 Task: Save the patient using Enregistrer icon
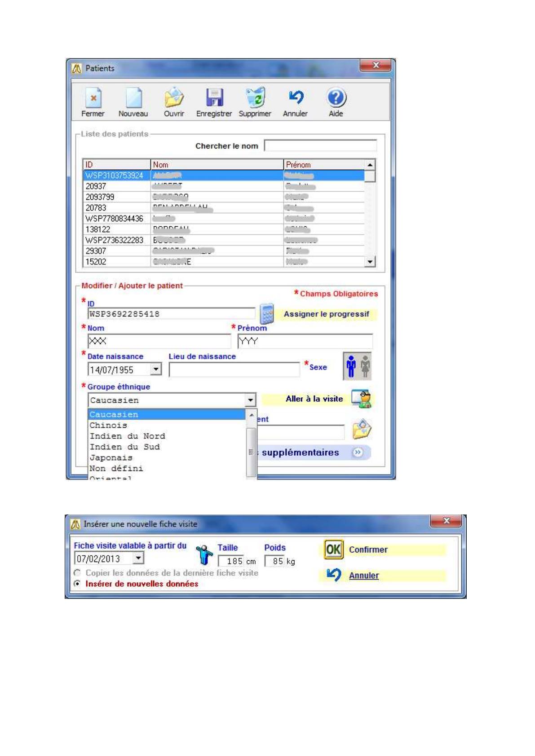pyautogui.click(x=214, y=98)
